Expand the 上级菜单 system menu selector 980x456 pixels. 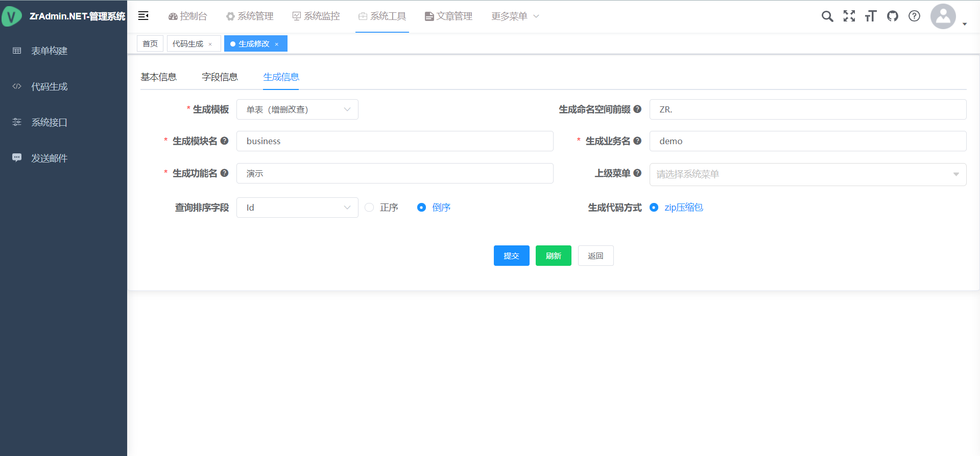807,174
